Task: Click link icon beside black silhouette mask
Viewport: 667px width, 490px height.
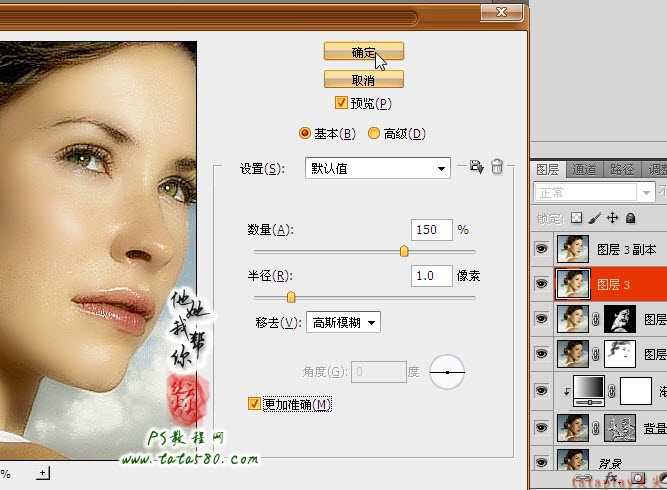Action: click(x=596, y=319)
